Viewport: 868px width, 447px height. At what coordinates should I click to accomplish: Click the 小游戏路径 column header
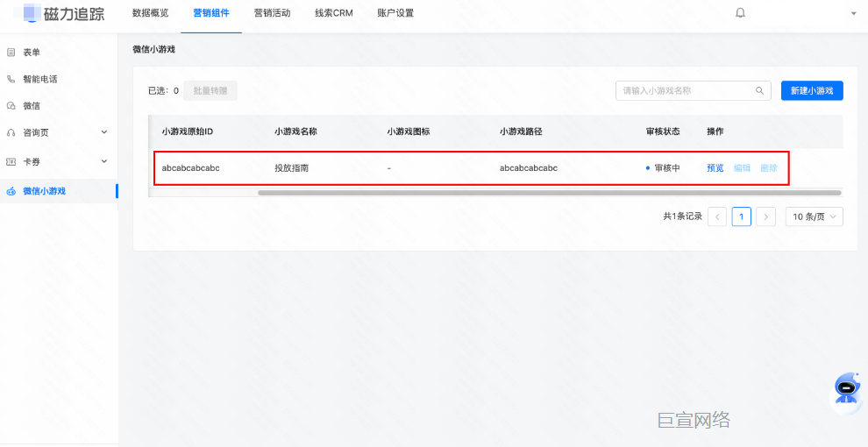tap(522, 131)
